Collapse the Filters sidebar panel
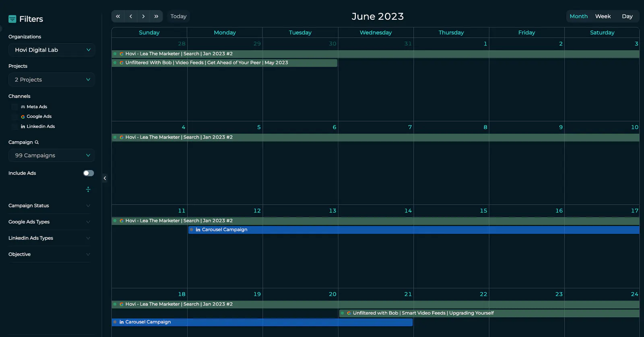The image size is (644, 337). click(x=105, y=178)
